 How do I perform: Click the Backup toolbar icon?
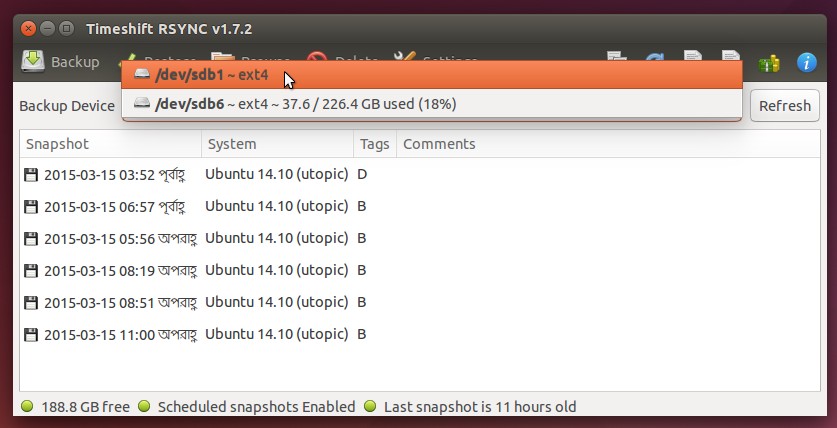click(x=33, y=61)
